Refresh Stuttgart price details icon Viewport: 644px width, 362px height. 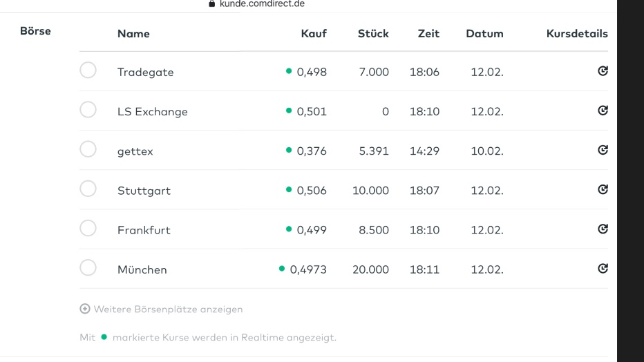point(603,190)
